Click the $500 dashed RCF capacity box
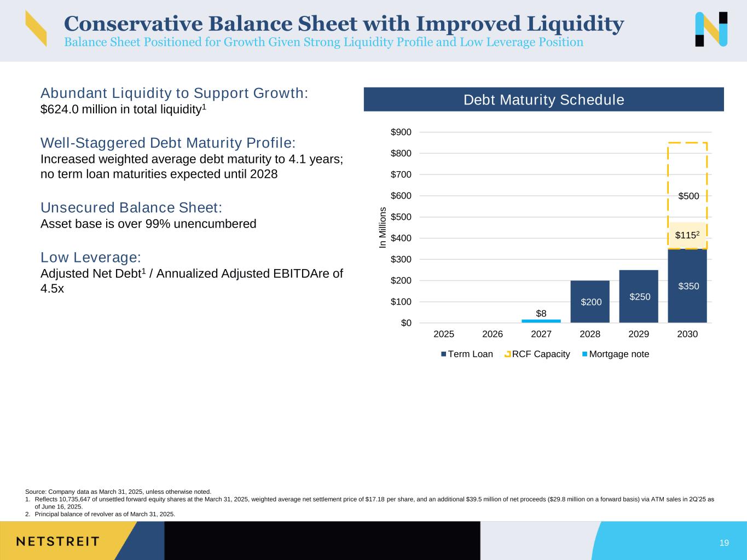This screenshot has width=747, height=560. pos(687,180)
